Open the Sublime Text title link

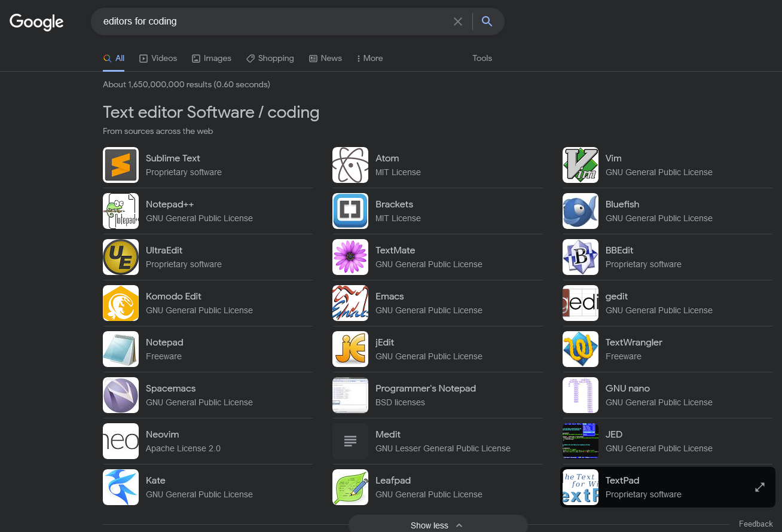point(173,158)
